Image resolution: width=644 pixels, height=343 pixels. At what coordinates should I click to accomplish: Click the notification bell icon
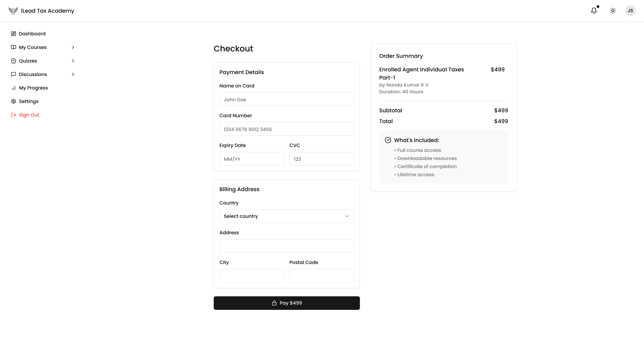[x=594, y=11]
